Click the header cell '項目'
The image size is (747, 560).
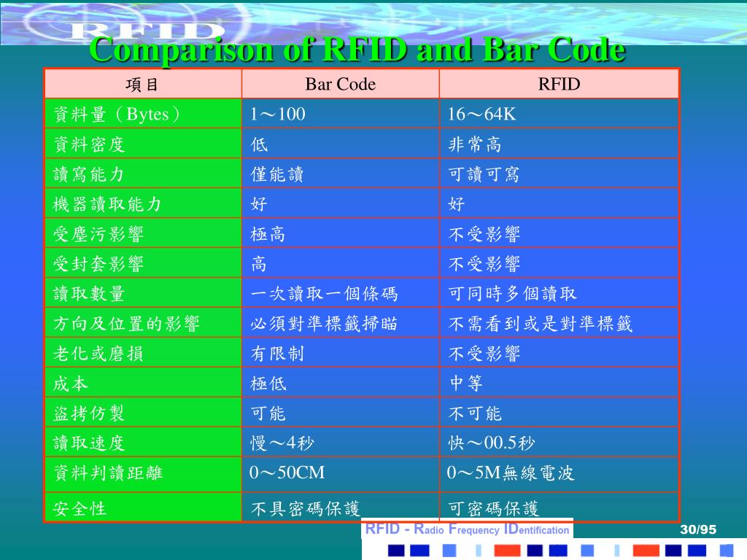[x=143, y=85]
